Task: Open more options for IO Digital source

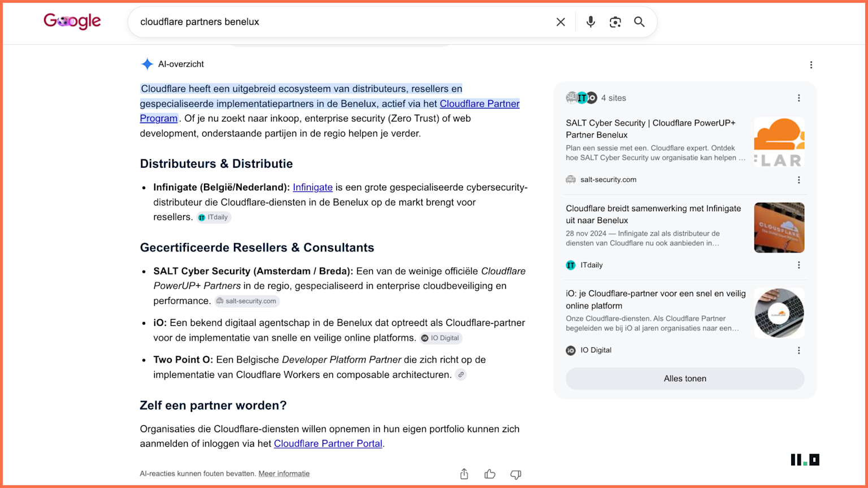Action: tap(798, 351)
